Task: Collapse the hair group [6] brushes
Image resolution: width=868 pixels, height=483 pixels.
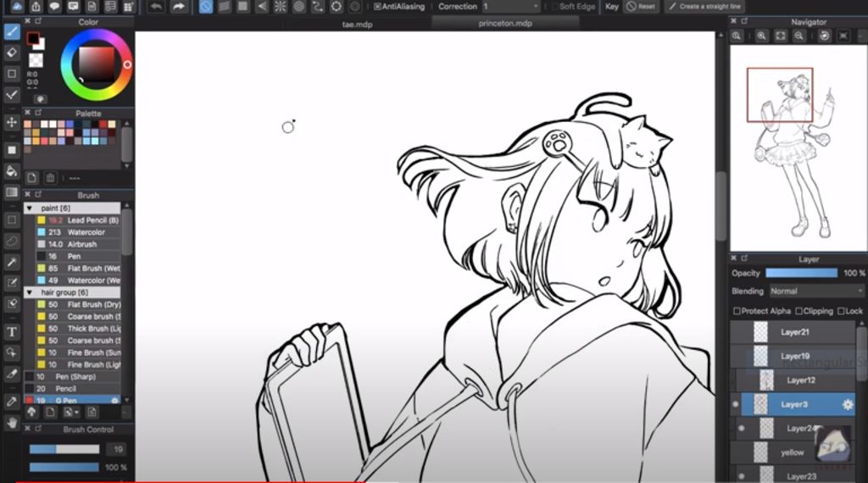Action: [30, 292]
